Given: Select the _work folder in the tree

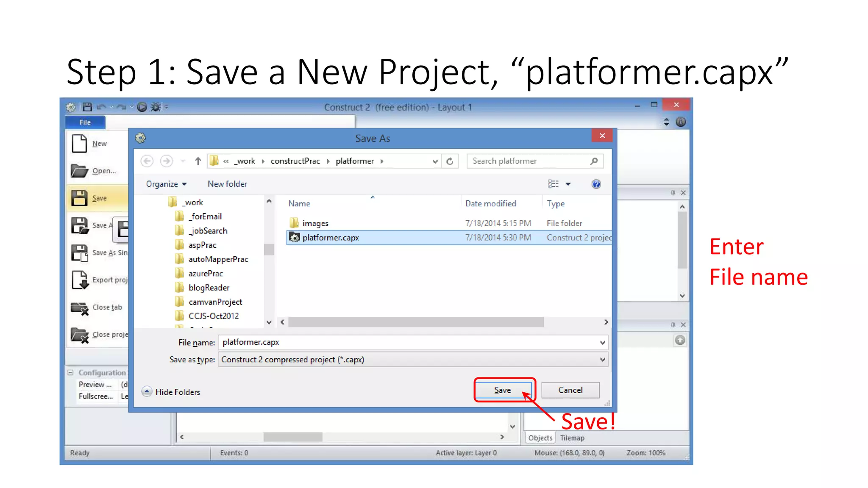Looking at the screenshot, I should click(x=186, y=202).
